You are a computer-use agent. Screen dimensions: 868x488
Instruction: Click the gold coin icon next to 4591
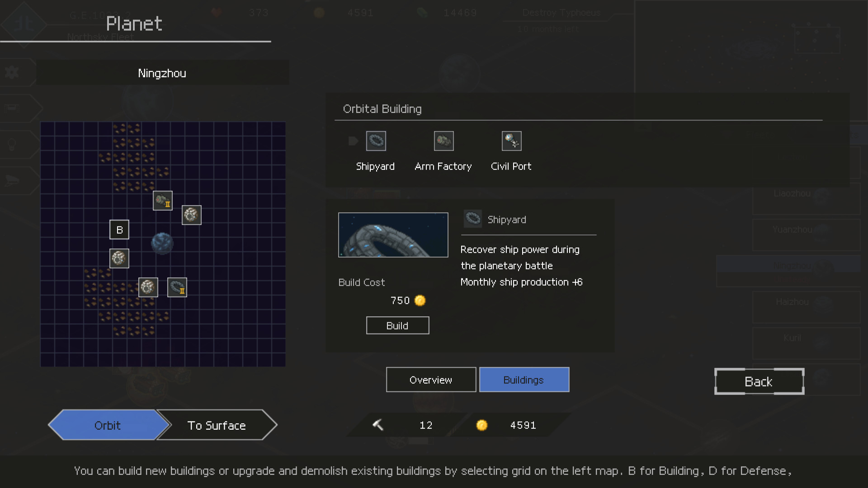coord(481,425)
